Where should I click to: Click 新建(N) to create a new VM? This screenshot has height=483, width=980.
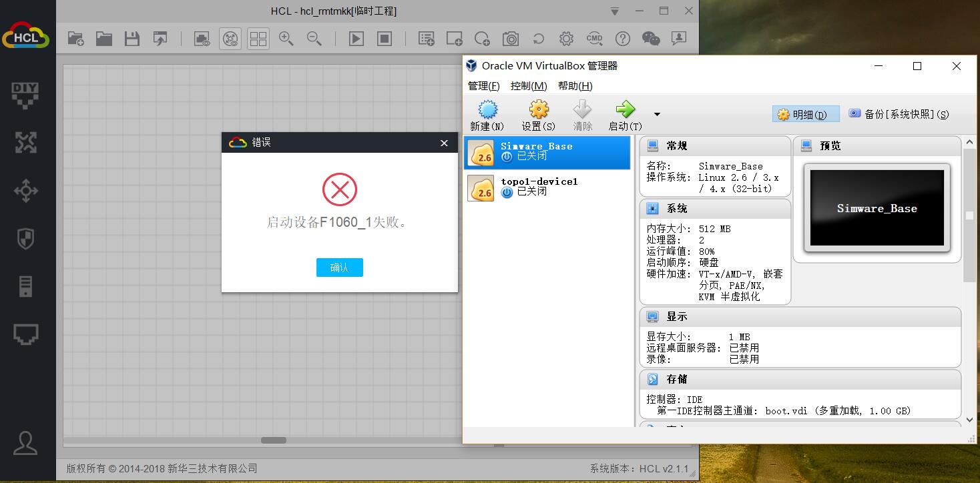coord(487,115)
